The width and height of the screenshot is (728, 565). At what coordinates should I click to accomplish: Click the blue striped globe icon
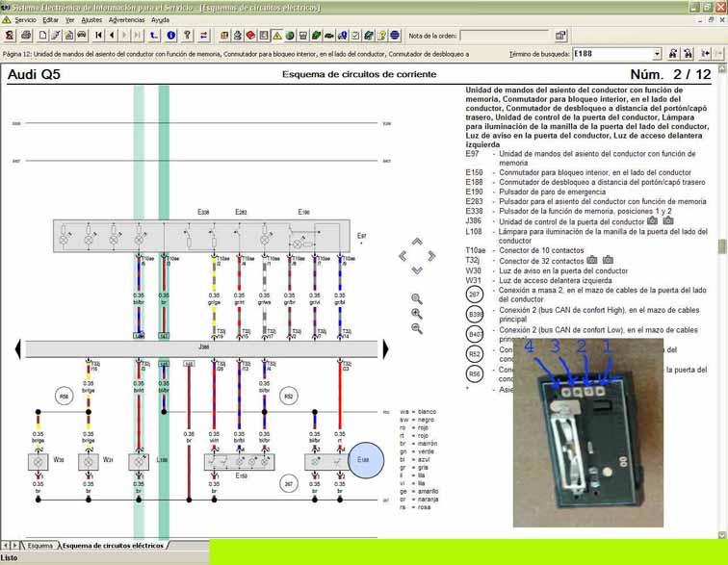click(395, 36)
